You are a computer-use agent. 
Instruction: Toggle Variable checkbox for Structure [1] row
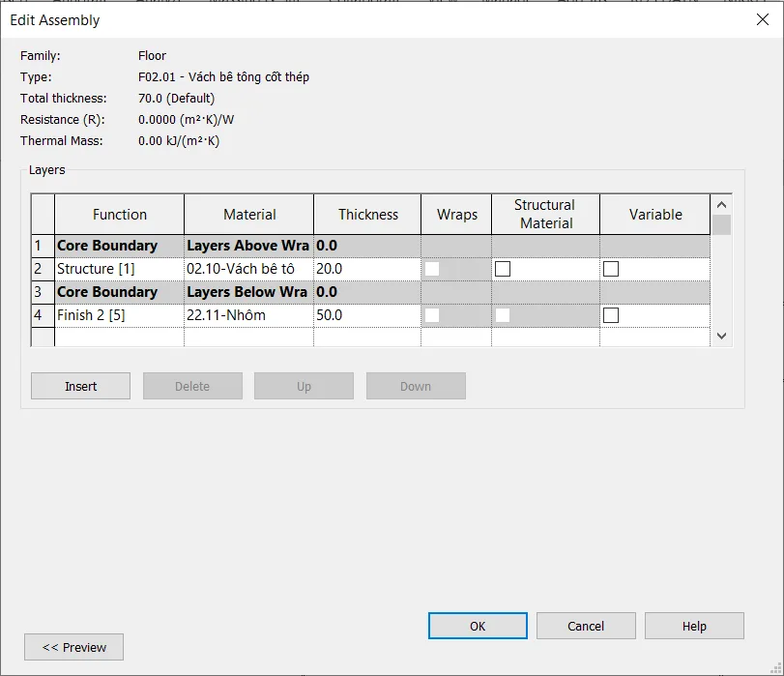pos(611,269)
